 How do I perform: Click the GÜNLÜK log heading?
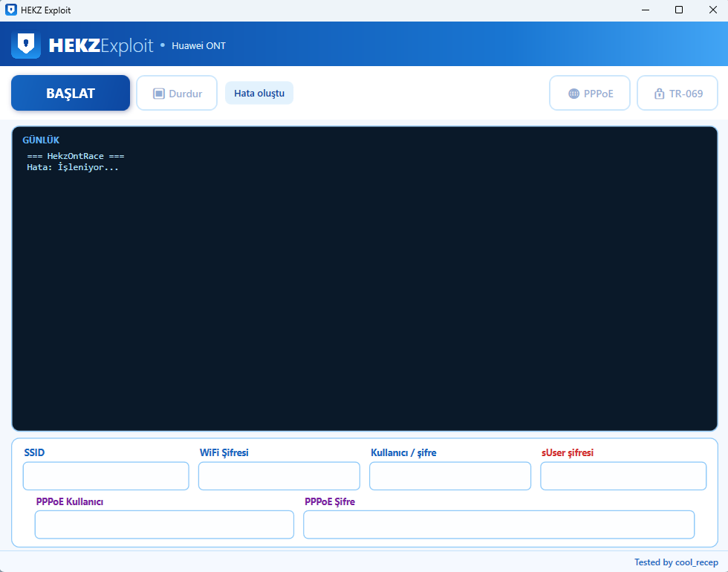point(41,140)
